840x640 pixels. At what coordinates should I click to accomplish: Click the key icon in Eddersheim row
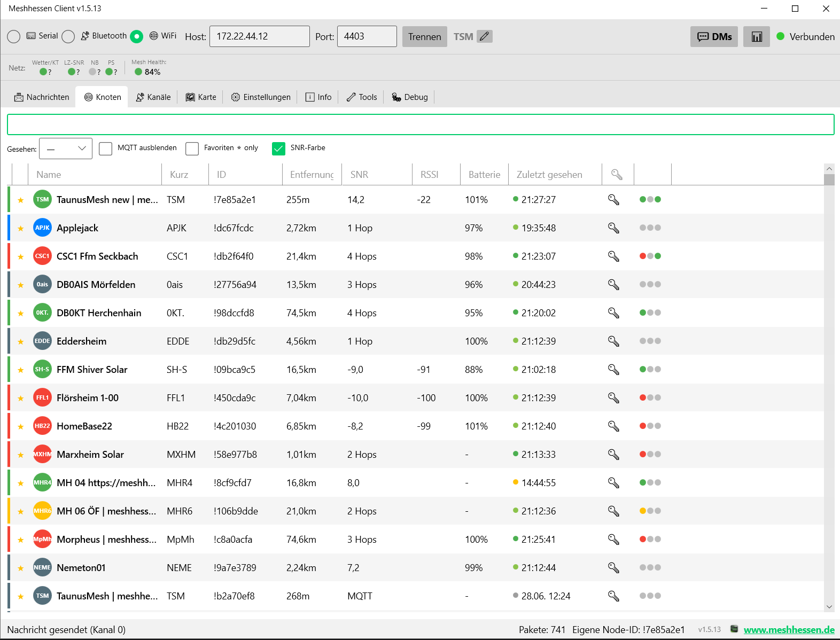pyautogui.click(x=613, y=341)
